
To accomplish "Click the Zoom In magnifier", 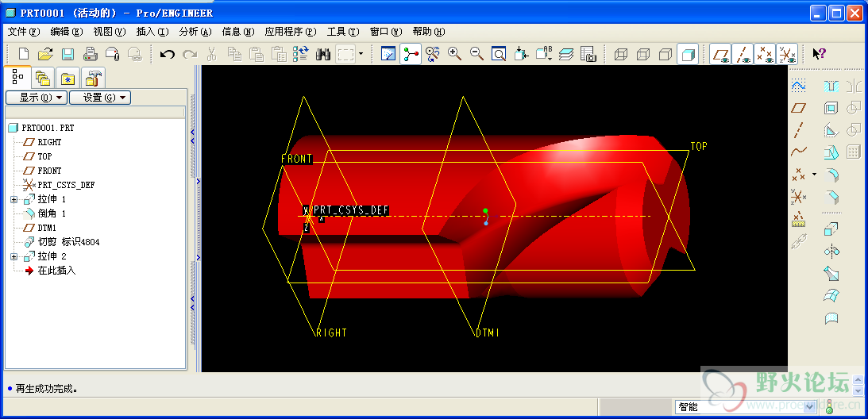I will pyautogui.click(x=455, y=54).
